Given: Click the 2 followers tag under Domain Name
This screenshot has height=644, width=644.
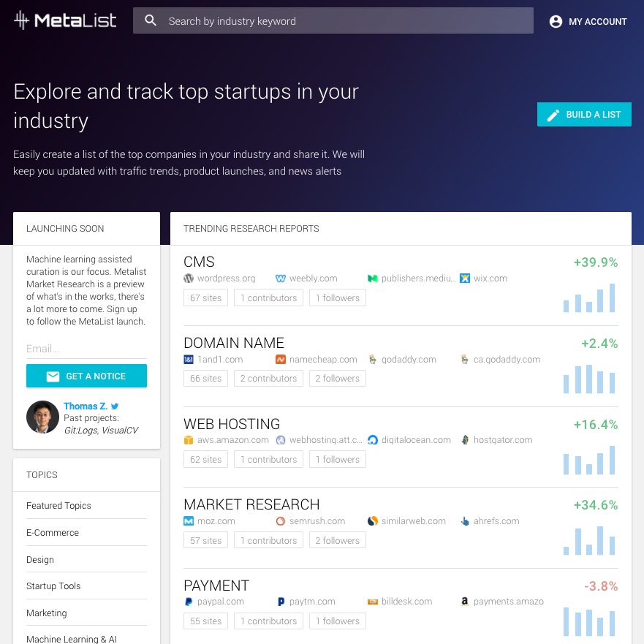Looking at the screenshot, I should (x=338, y=378).
